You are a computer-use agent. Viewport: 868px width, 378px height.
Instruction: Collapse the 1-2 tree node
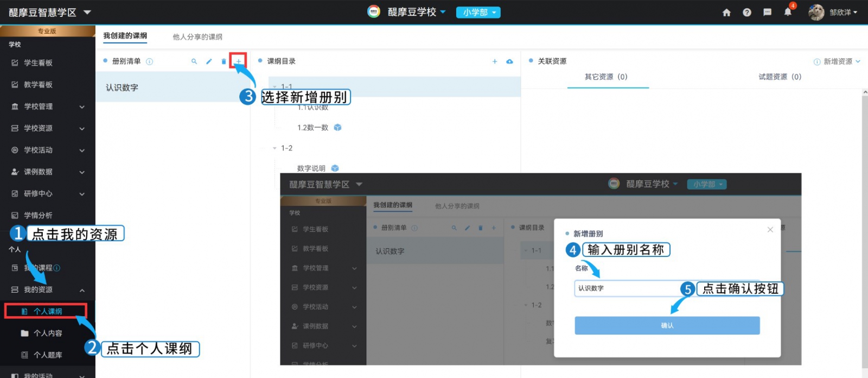pyautogui.click(x=275, y=148)
